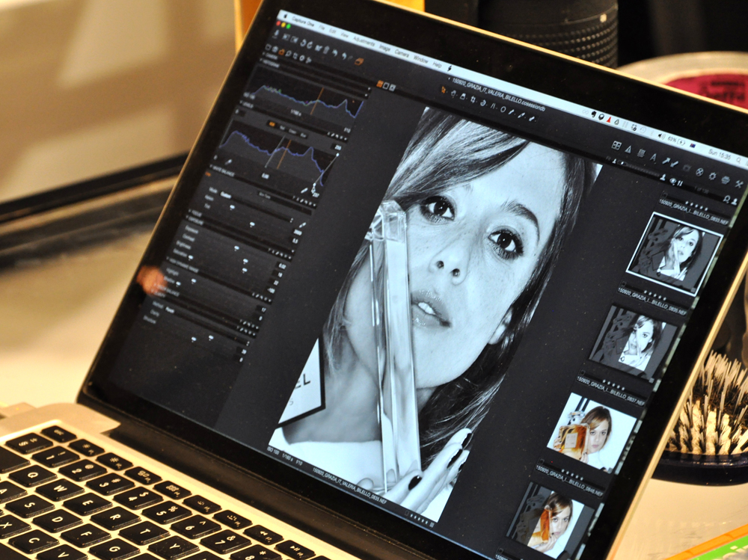Screen dimensions: 748x560
Task: Toggle the exposure warning triangle
Action: (x=628, y=148)
